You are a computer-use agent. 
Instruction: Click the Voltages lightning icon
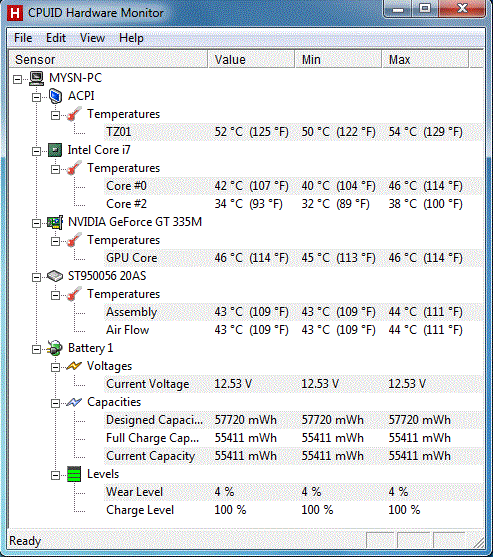coord(74,366)
